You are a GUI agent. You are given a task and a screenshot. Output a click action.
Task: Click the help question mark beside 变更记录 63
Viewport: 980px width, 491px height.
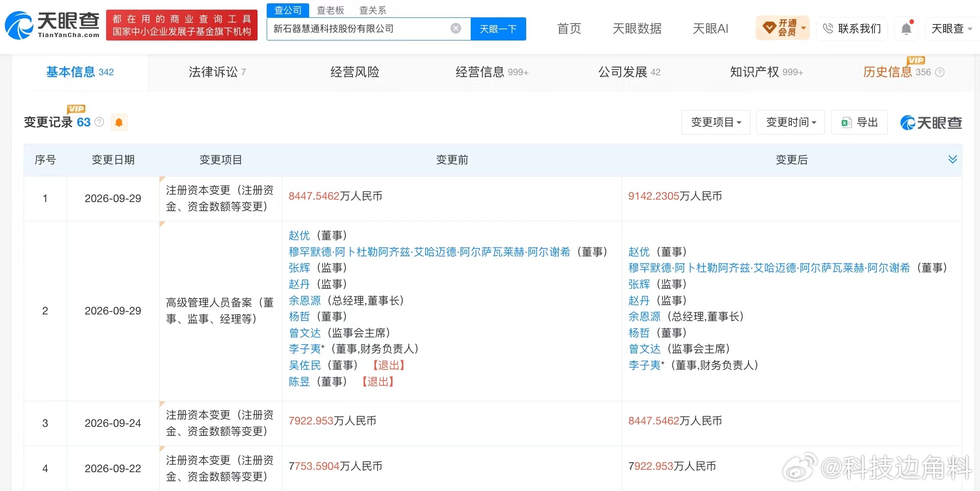pos(99,122)
